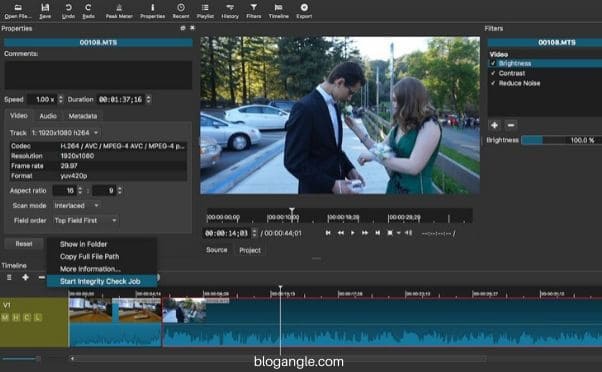This screenshot has height=372, width=602.
Task: Click the Speed stepper arrows
Action: click(60, 99)
